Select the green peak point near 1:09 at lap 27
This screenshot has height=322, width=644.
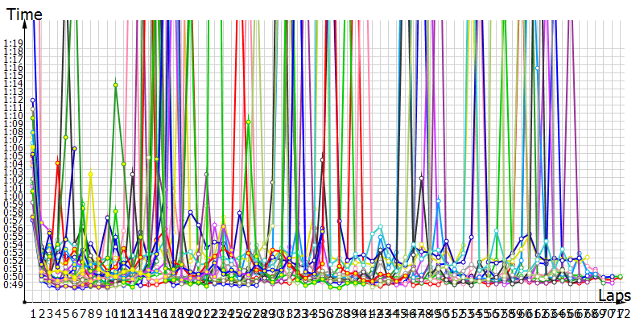coord(248,122)
